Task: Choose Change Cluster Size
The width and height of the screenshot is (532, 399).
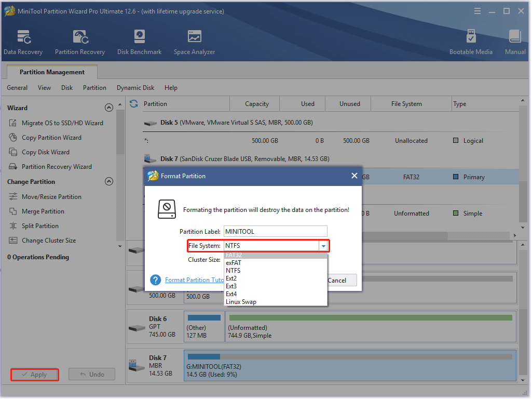Action: pyautogui.click(x=49, y=241)
